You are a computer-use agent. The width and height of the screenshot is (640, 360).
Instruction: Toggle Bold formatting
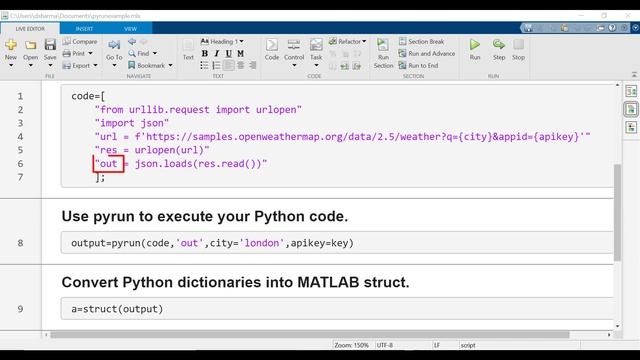[204, 53]
